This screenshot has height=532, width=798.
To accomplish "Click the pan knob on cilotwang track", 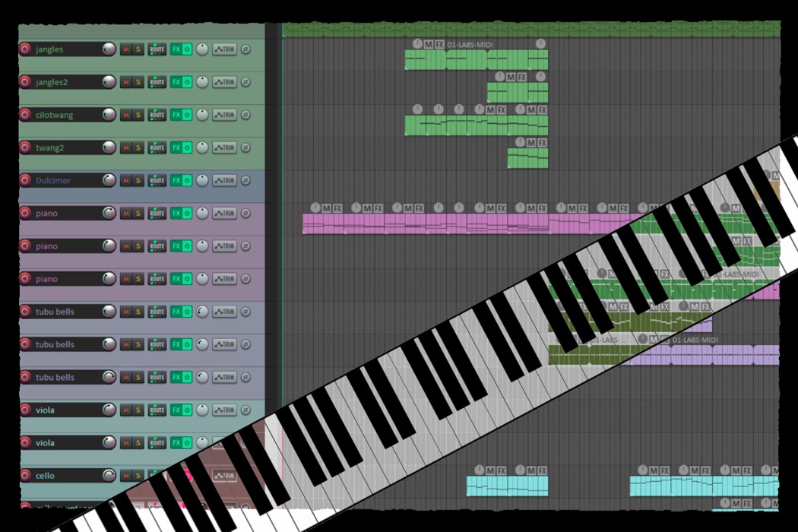I will point(202,115).
